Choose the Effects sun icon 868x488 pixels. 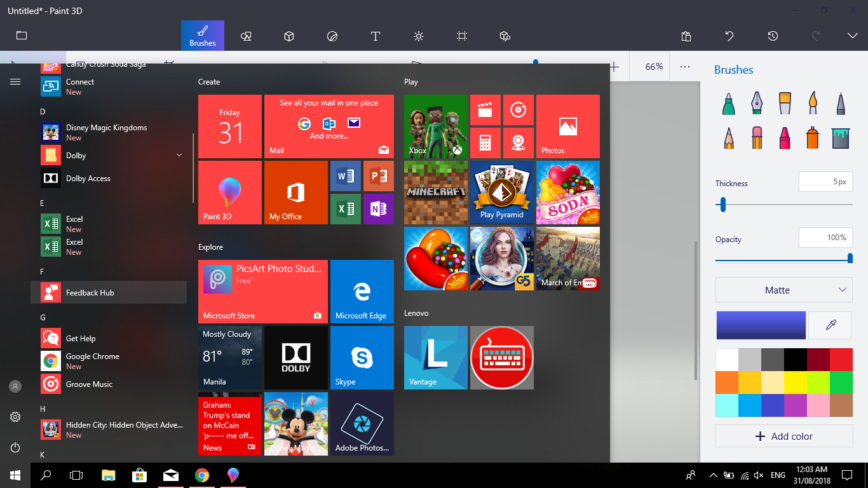pyautogui.click(x=419, y=36)
